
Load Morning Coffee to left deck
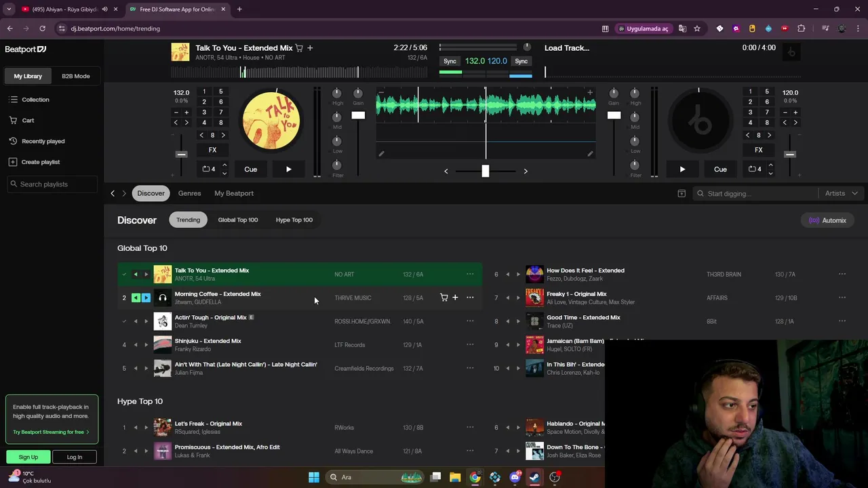coord(136,298)
